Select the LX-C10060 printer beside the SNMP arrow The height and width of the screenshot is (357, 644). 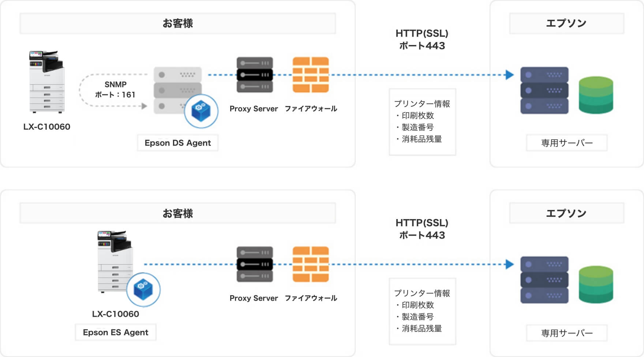[x=47, y=82]
